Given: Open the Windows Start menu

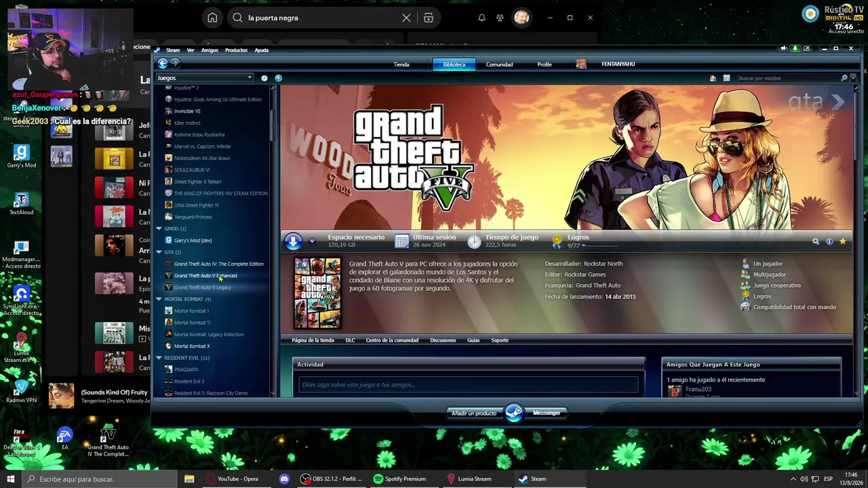Looking at the screenshot, I should 11,479.
